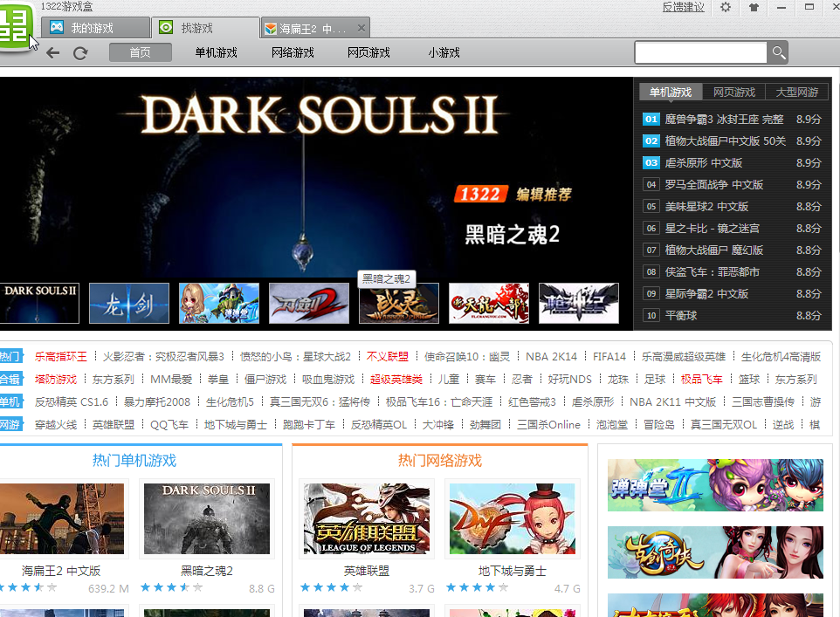
Task: Open the 反恐精英 CS1.6 link
Action: click(72, 401)
